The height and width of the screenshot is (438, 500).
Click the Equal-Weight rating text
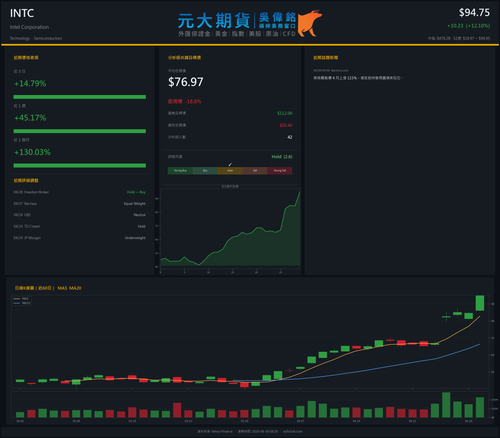coord(135,204)
